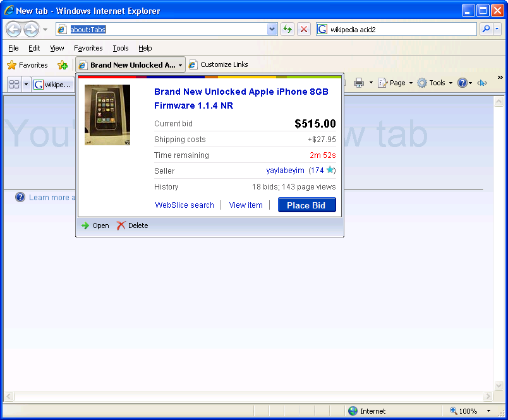Click the $515.00 current bid value
This screenshot has height=420, width=508.
(x=315, y=124)
